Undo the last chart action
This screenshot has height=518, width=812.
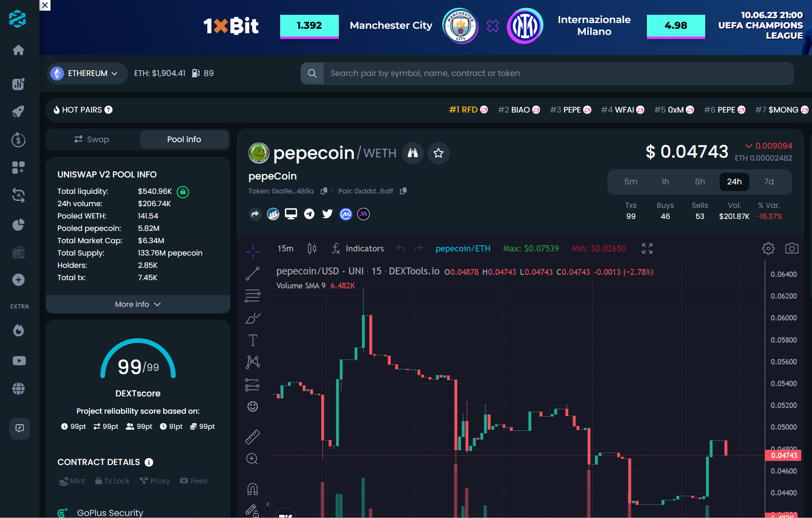pyautogui.click(x=401, y=249)
